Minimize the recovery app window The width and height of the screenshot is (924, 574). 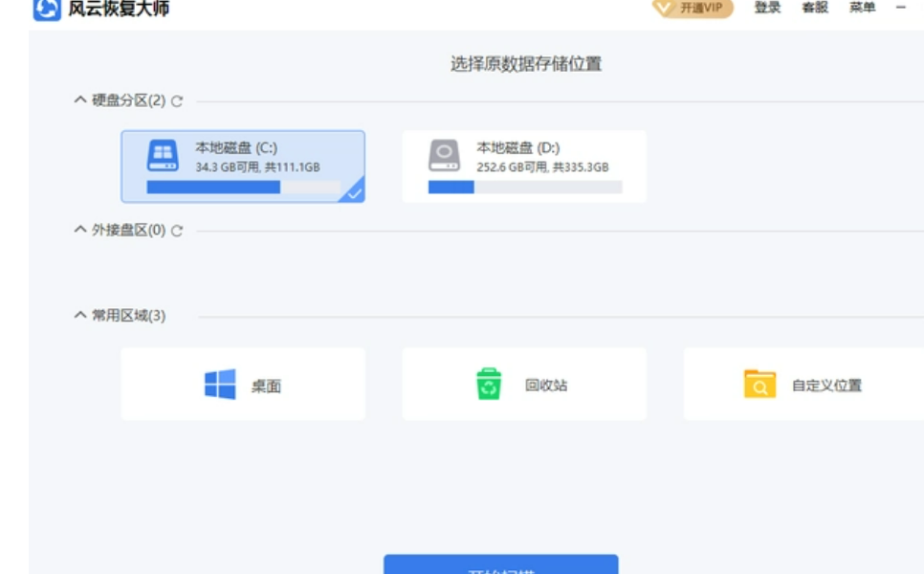900,7
